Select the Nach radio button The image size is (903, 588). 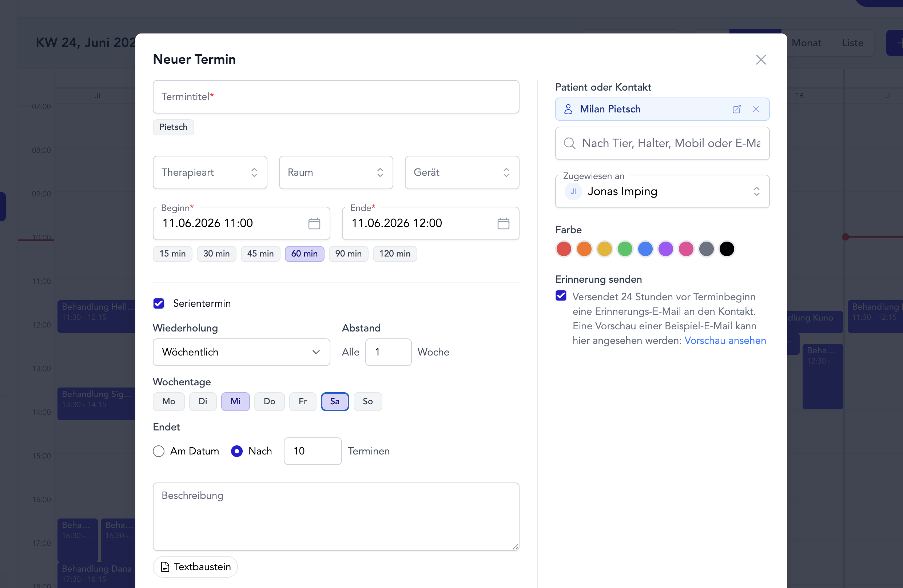pyautogui.click(x=237, y=451)
